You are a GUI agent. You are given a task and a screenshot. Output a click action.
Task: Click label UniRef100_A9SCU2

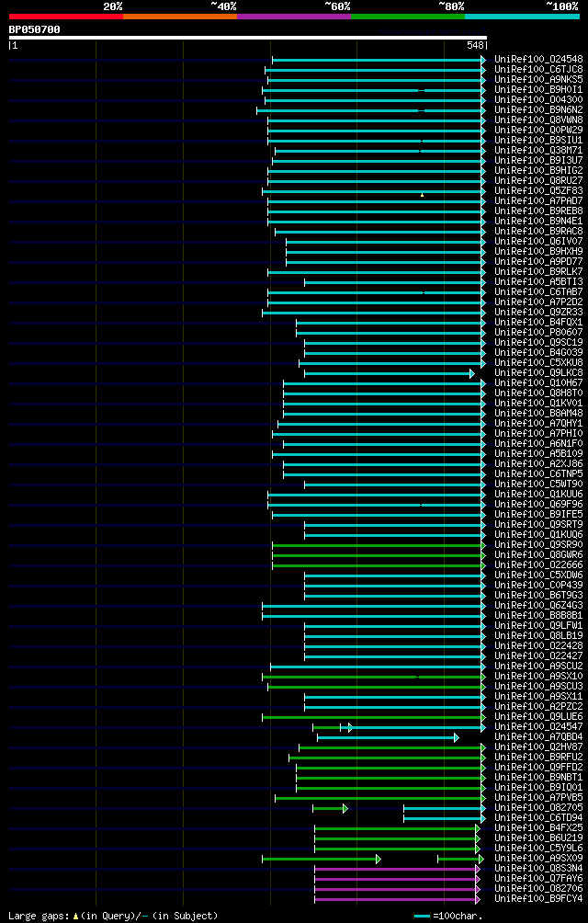[538, 666]
